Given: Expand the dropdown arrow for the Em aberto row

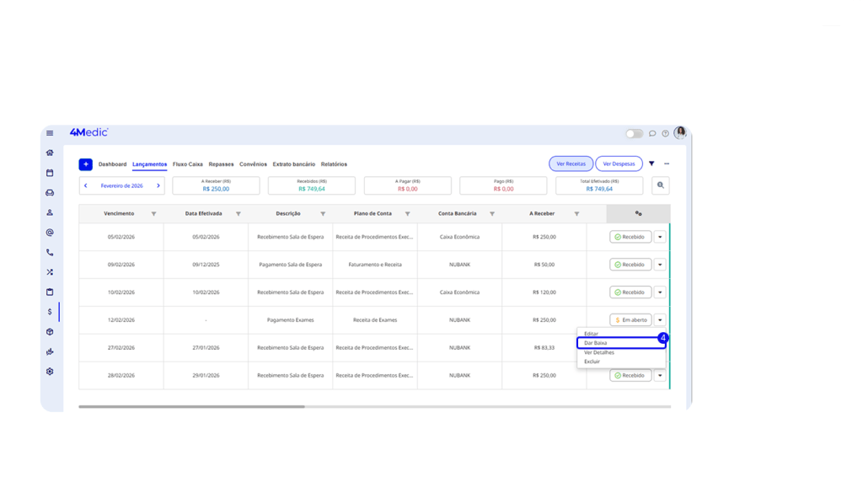Looking at the screenshot, I should click(660, 320).
